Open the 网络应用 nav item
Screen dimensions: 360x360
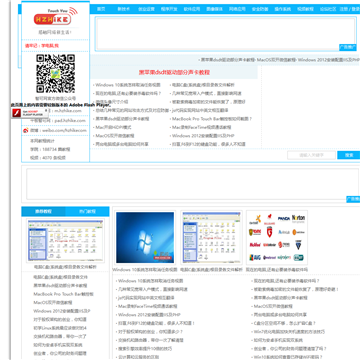237,9
